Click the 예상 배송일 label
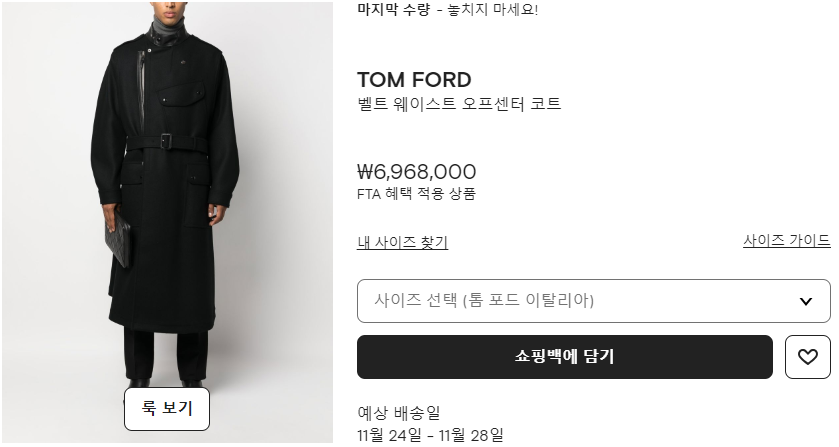 pos(398,412)
